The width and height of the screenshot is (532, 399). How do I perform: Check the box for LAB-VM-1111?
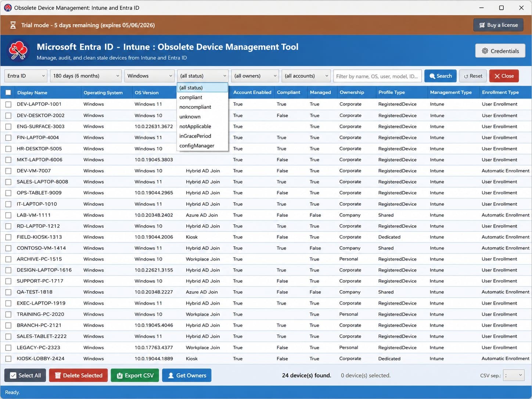point(8,215)
